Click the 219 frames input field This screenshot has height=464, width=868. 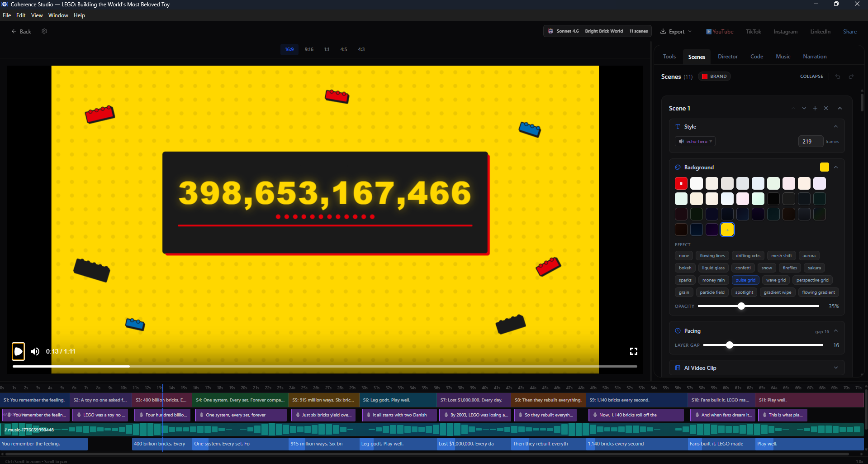(x=810, y=142)
